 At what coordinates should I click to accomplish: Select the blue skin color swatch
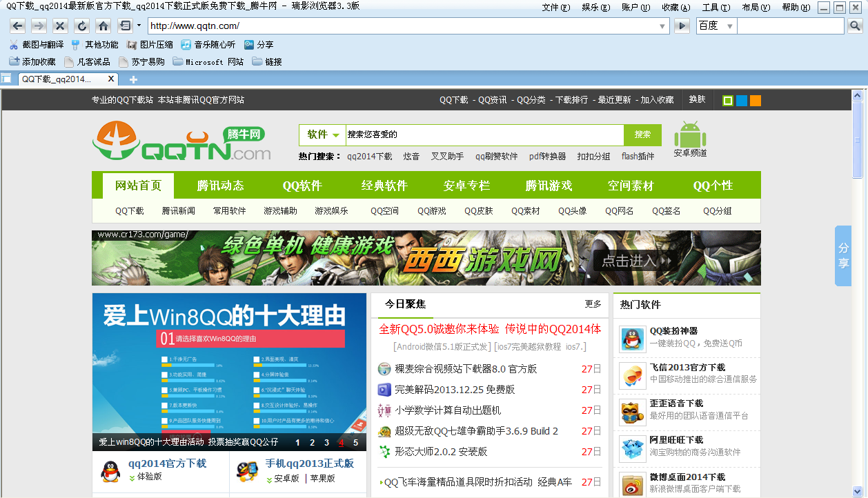742,101
